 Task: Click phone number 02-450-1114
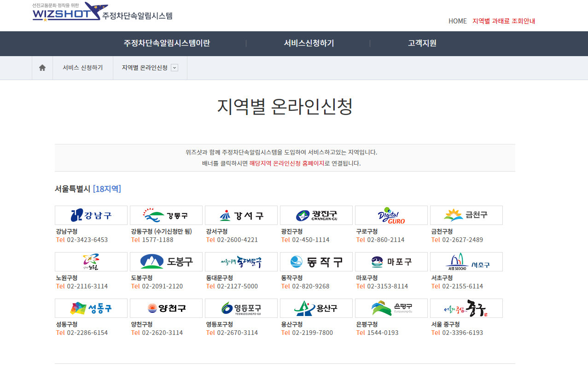pyautogui.click(x=311, y=240)
